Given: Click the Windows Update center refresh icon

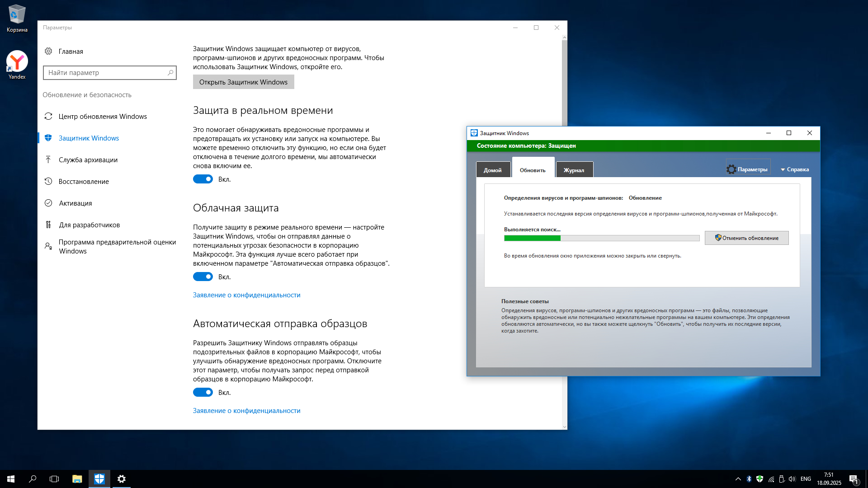Looking at the screenshot, I should pyautogui.click(x=48, y=116).
